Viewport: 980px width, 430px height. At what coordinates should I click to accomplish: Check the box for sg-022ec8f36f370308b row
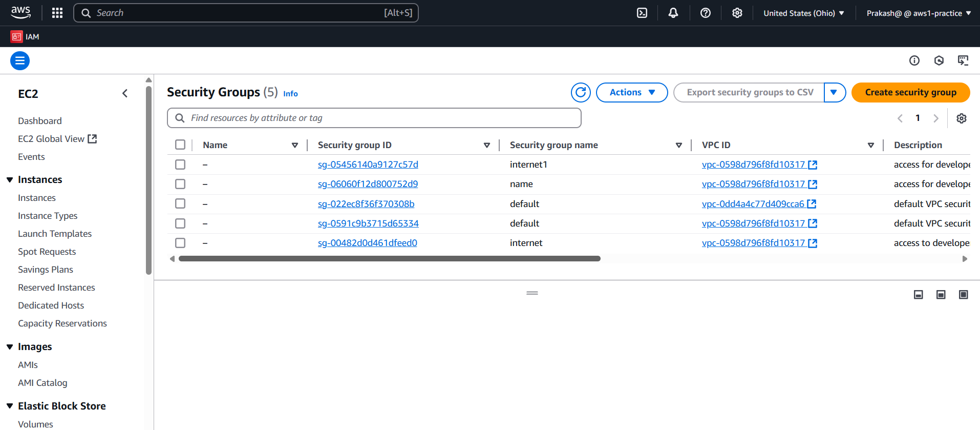coord(180,203)
